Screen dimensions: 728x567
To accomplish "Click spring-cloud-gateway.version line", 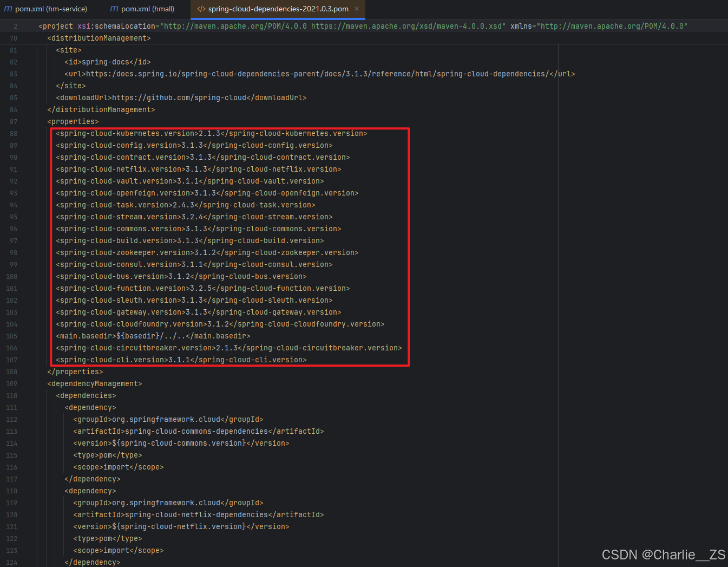I will (199, 312).
